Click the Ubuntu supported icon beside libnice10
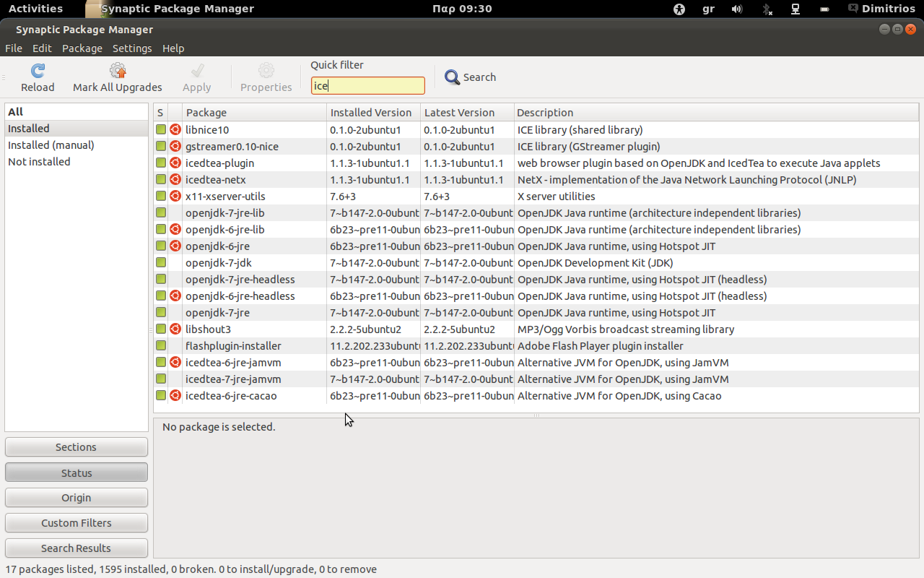The width and height of the screenshot is (924, 578). tap(175, 130)
